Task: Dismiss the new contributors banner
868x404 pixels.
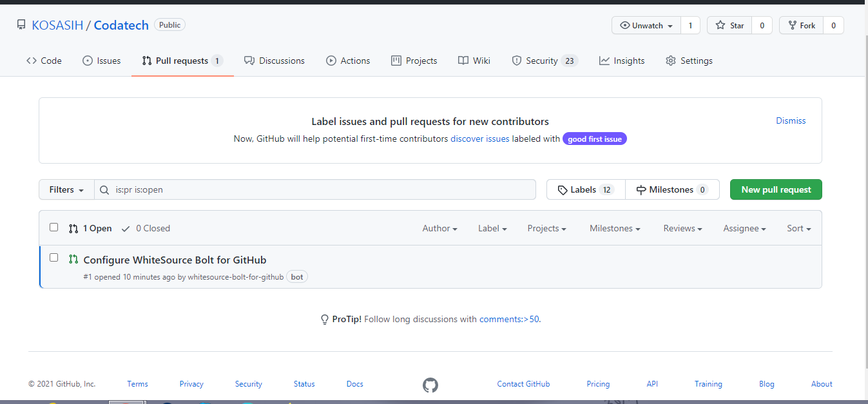Action: [x=791, y=120]
